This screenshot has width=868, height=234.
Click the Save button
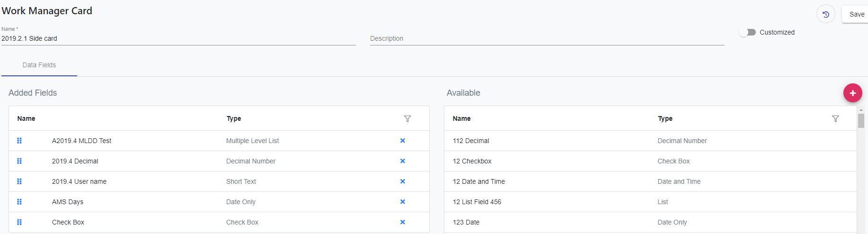pos(856,14)
